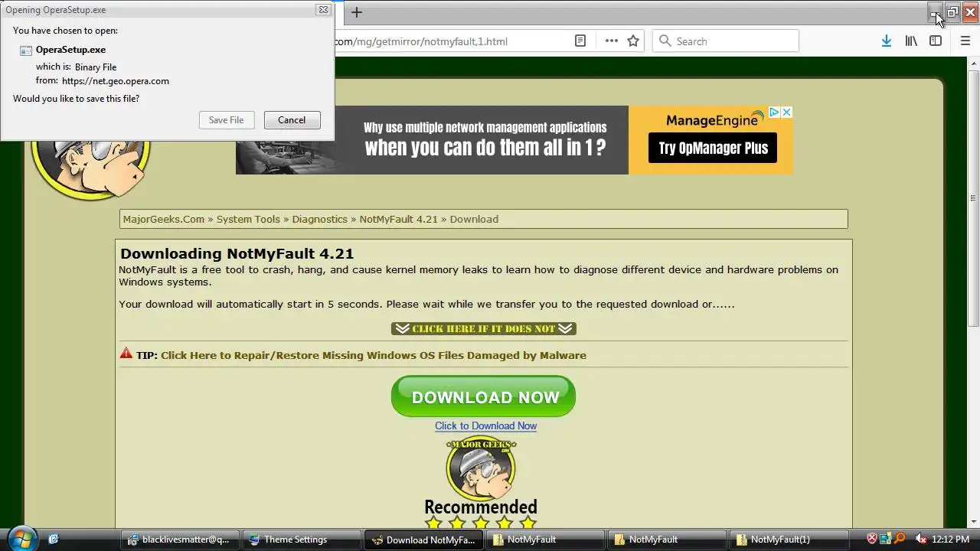Screen dimensions: 980x551
Task: Bookmark this page with star icon
Action: [633, 41]
